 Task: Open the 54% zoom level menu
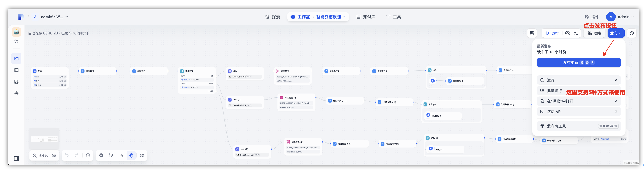(x=44, y=156)
